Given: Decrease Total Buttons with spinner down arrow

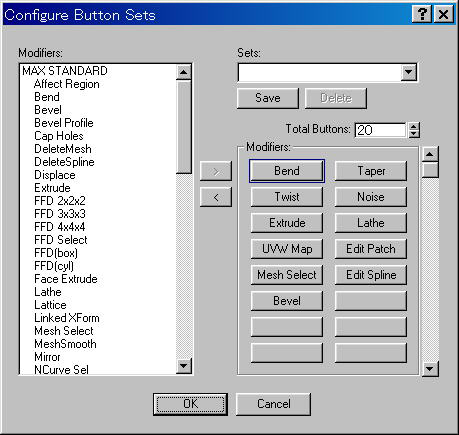Looking at the screenshot, I should tap(414, 134).
